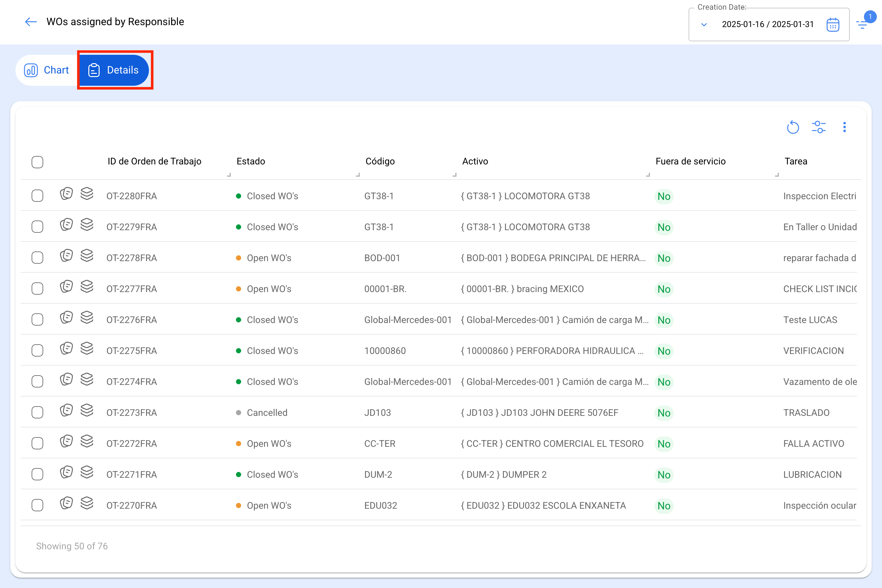Click the No badge for OT-2272FRA

[664, 444]
